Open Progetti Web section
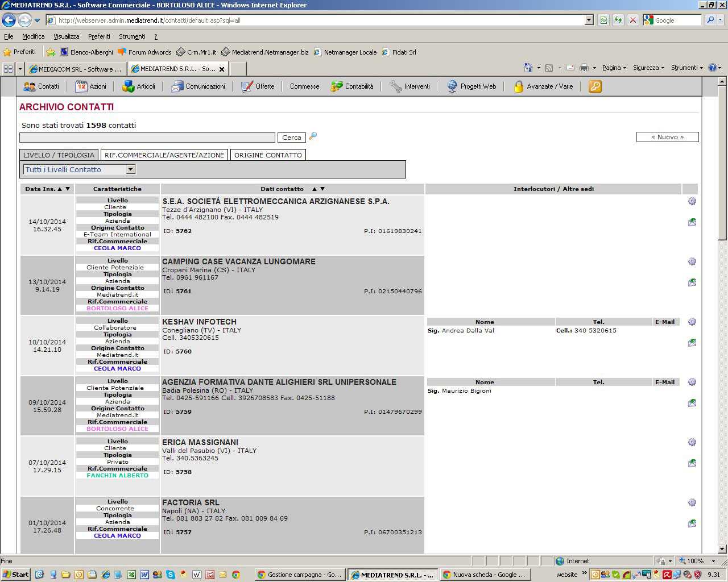The height and width of the screenshot is (582, 728). pyautogui.click(x=471, y=86)
